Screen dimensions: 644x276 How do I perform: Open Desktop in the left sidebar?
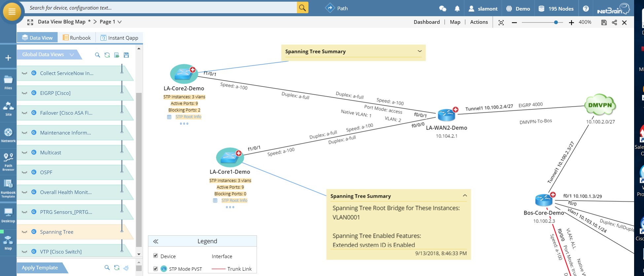[x=8, y=216]
